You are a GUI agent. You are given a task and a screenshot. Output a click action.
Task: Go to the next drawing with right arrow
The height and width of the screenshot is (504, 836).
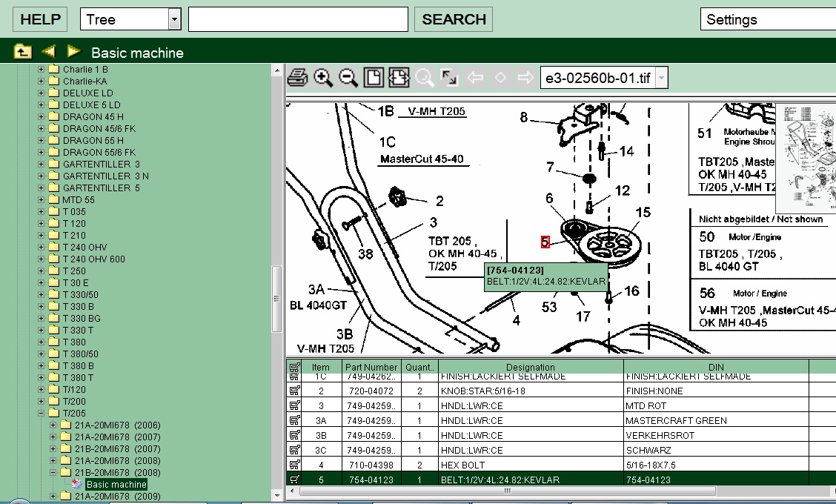525,78
